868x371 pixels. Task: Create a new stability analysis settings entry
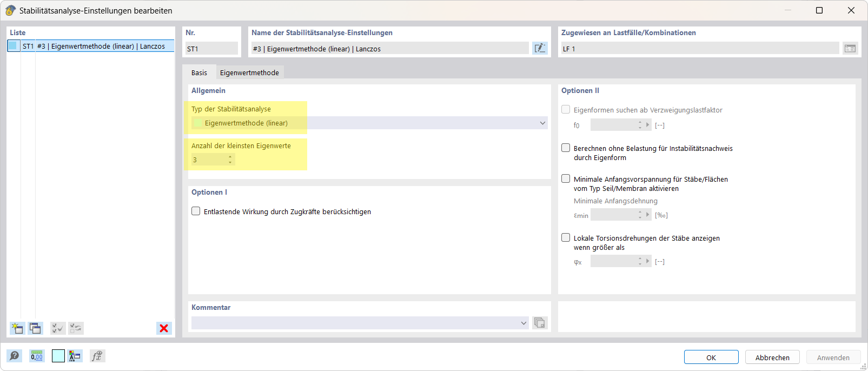pyautogui.click(x=17, y=328)
